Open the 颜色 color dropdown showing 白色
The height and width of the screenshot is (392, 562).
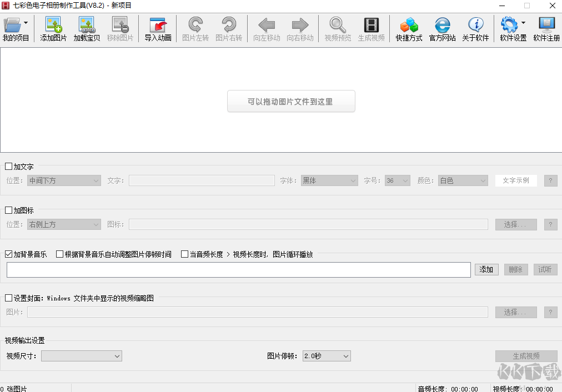click(x=463, y=180)
